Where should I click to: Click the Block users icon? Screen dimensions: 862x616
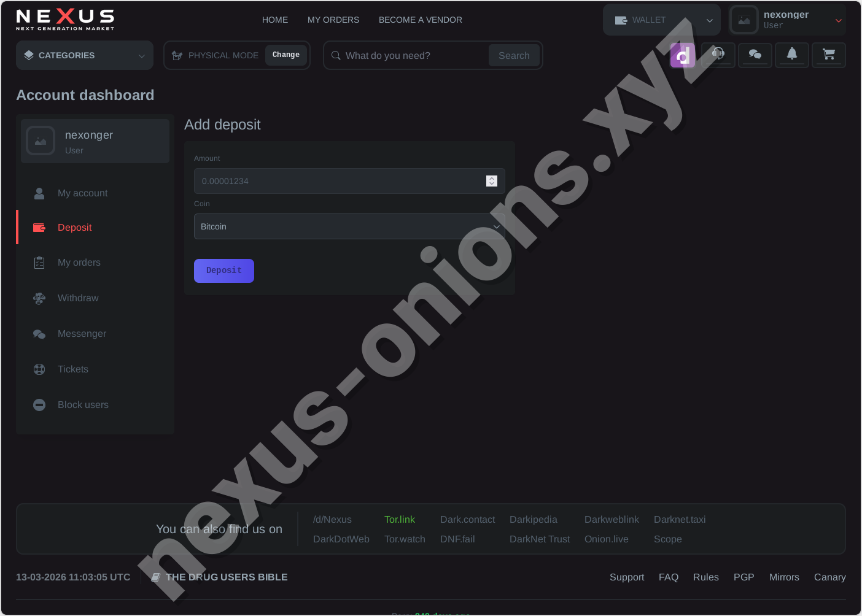point(39,405)
